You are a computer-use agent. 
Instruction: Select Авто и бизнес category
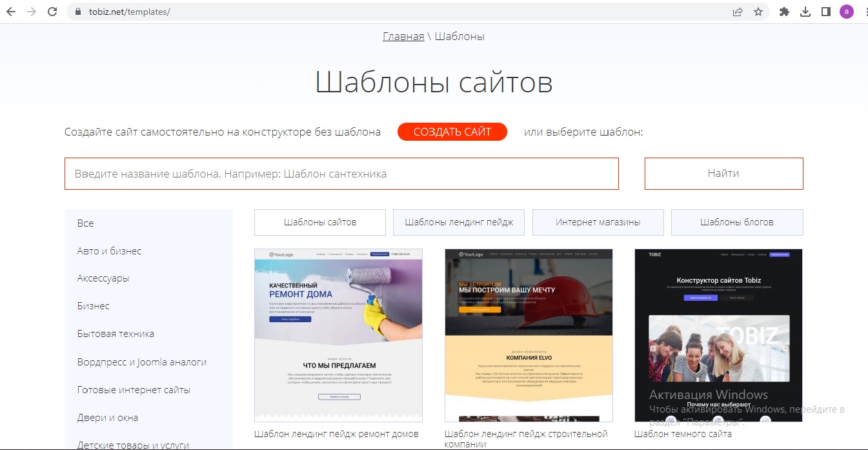coord(109,251)
